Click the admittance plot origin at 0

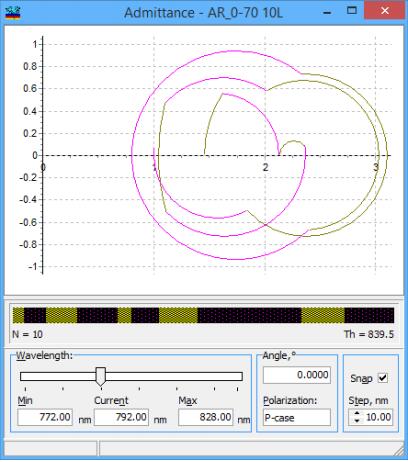coord(43,156)
